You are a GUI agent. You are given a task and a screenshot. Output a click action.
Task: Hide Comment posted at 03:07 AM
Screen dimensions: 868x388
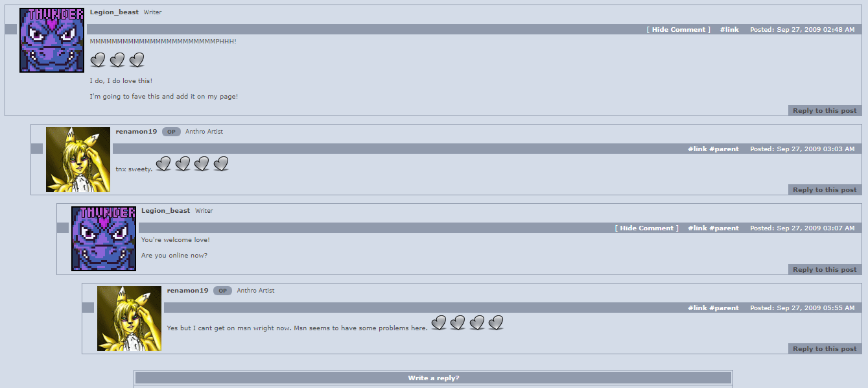pyautogui.click(x=647, y=228)
